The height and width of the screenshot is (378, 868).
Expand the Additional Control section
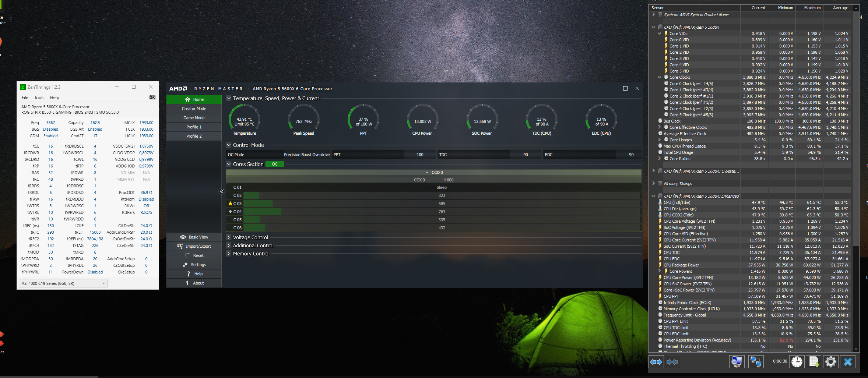click(229, 245)
